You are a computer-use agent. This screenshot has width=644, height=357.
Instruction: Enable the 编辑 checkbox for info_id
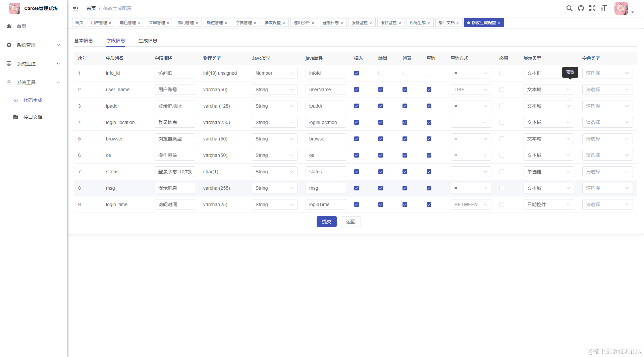click(381, 73)
